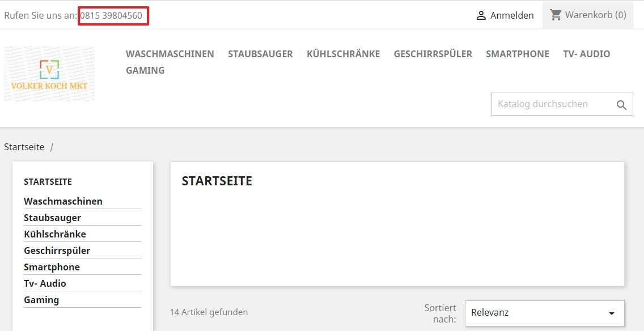The width and height of the screenshot is (644, 331).
Task: Open the TV- AUDIO top menu
Action: click(587, 54)
